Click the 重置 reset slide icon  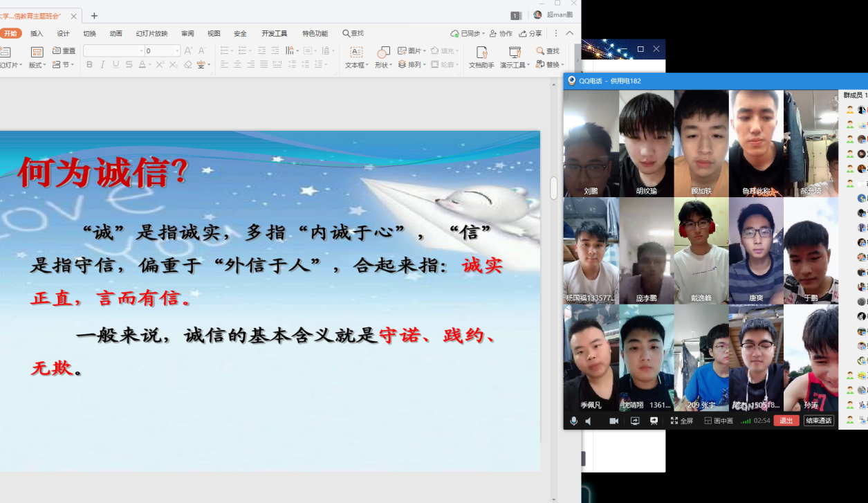(x=64, y=51)
